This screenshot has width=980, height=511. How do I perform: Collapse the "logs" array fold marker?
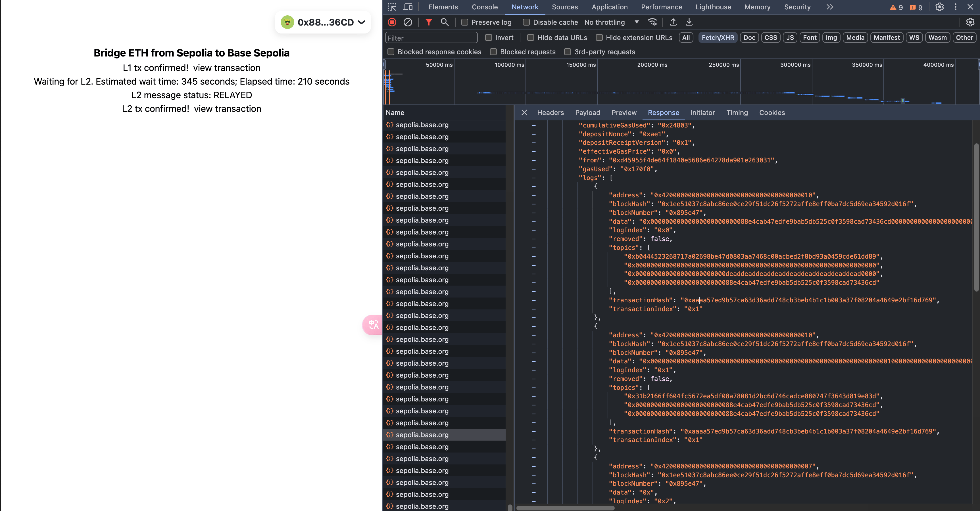534,178
